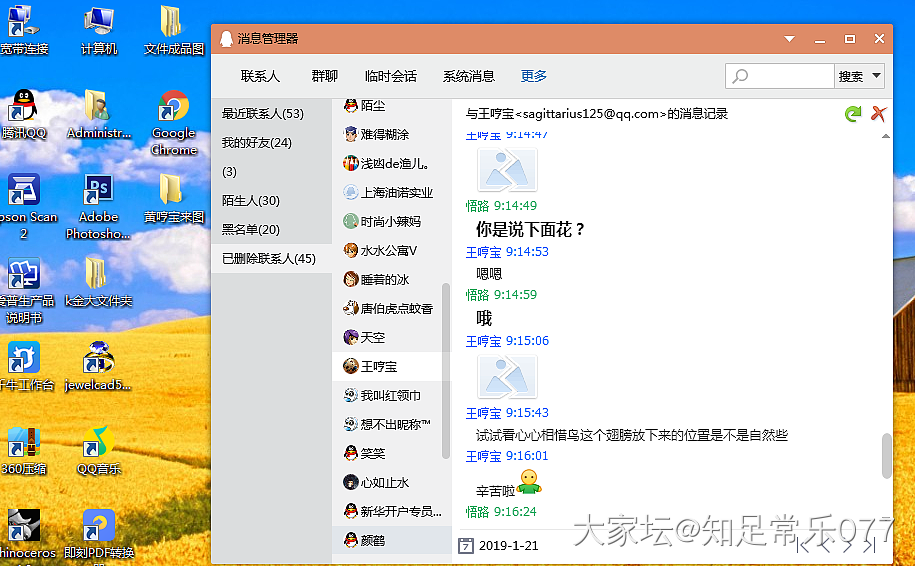This screenshot has height=566, width=915.
Task: Switch to the 系统消息 tab
Action: (x=469, y=76)
